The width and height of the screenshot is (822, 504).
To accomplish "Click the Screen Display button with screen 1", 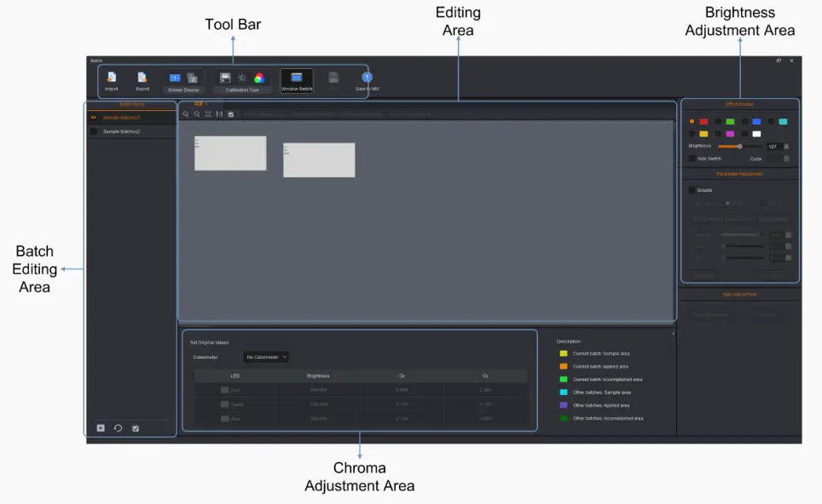I will click(175, 77).
